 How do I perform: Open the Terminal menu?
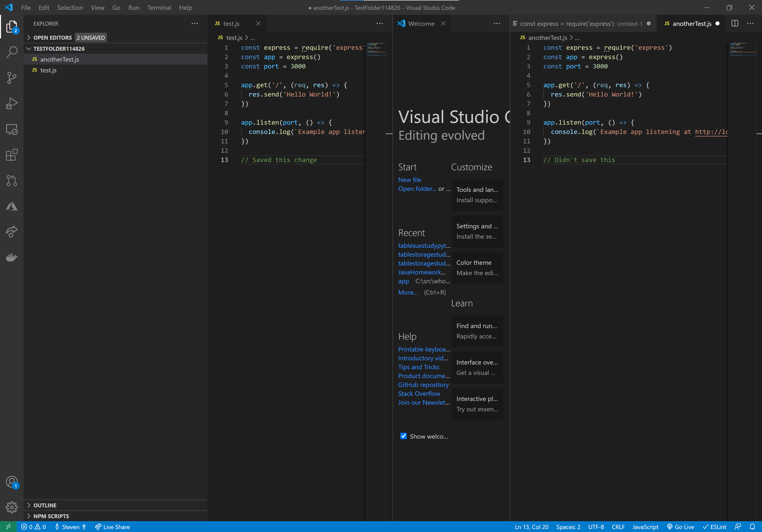click(x=159, y=7)
